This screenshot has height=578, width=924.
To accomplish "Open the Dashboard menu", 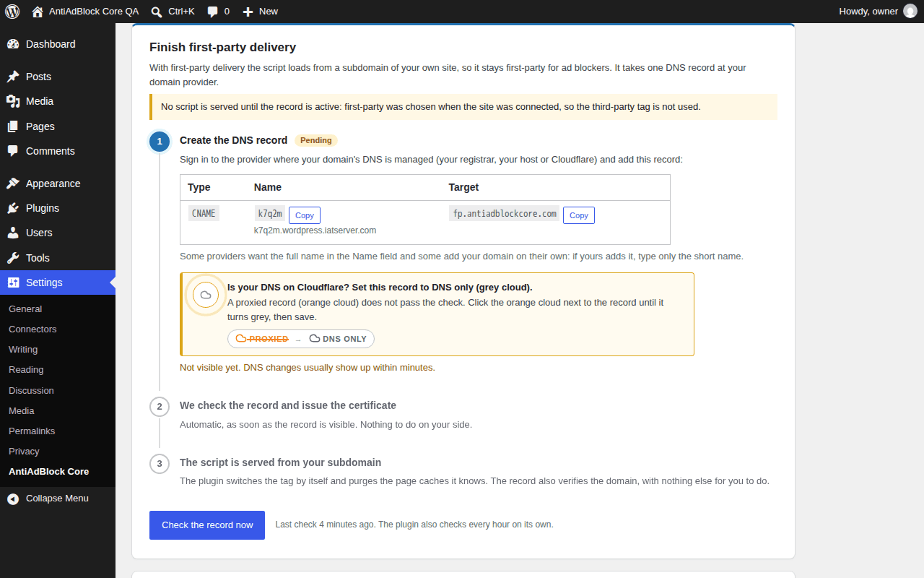I will pos(58,44).
